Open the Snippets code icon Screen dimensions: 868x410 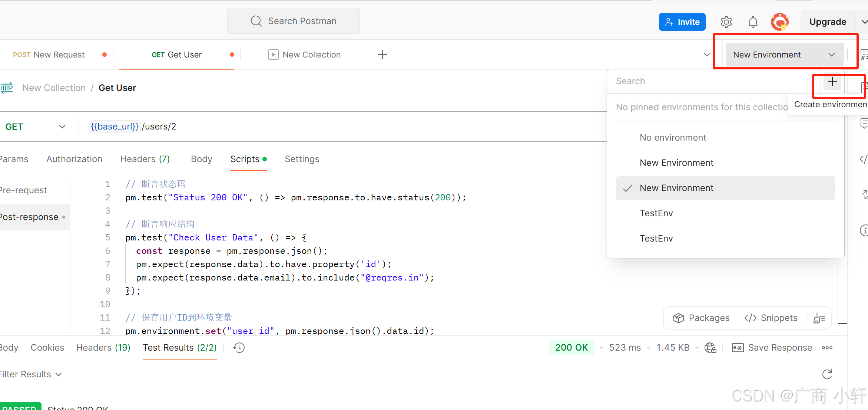pos(751,318)
